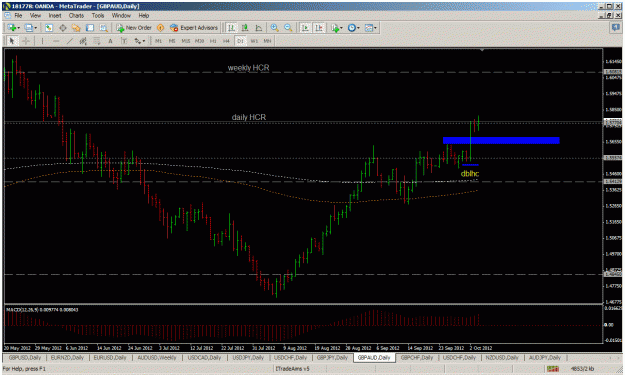Expand the new chart dropdown arrow
This screenshot has height=375, width=625.
click(18, 28)
